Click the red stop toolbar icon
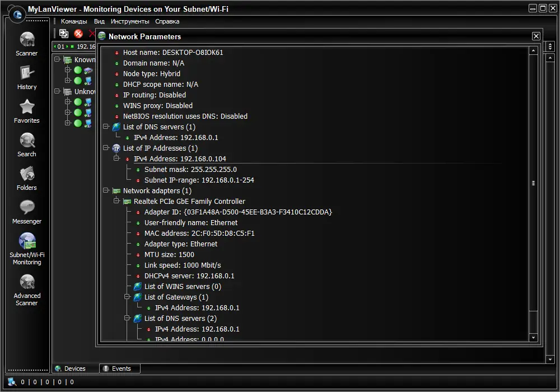 78,34
